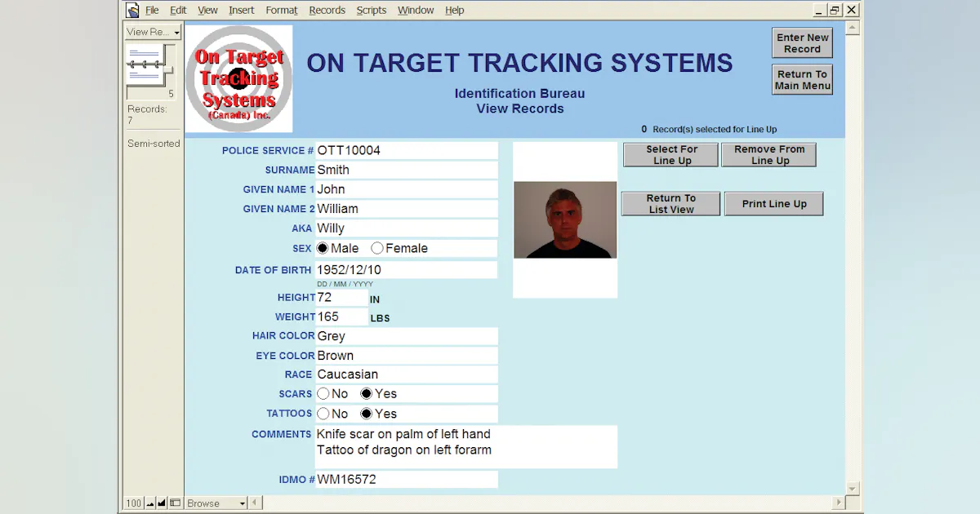Open the Insert menu
This screenshot has height=514, width=980.
pos(242,11)
